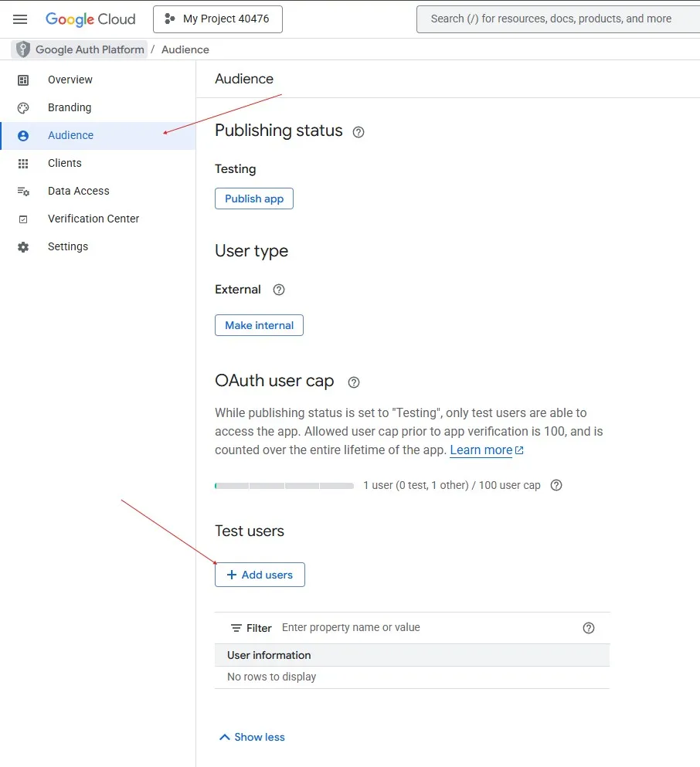This screenshot has height=767, width=700.
Task: Open Data Access in sidebar
Action: point(78,191)
